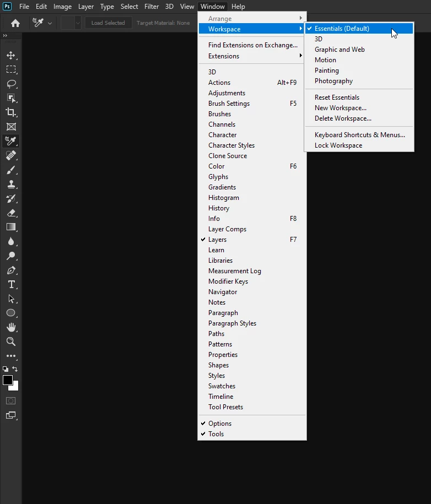This screenshot has height=504, width=431.
Task: Enable Lock Workspace
Action: coord(359,145)
